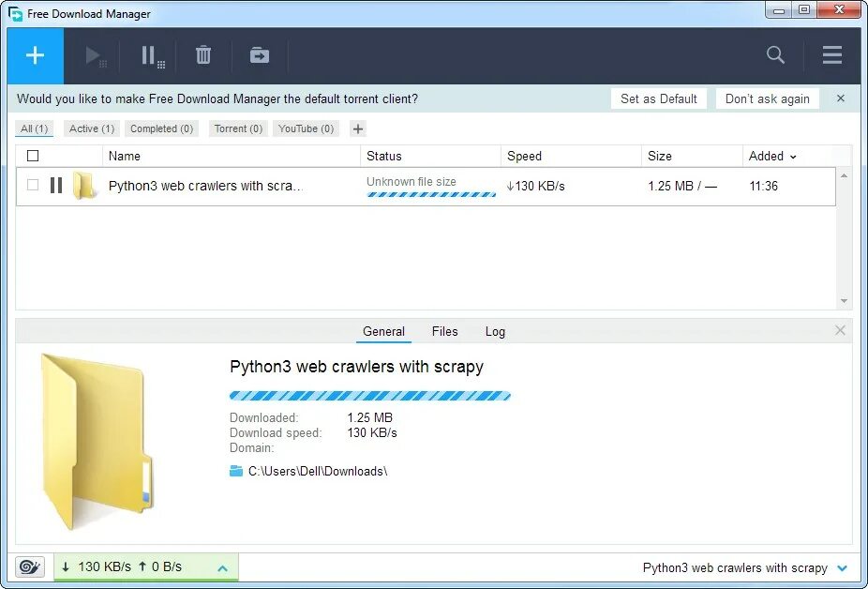Click the 11:36 added time cell
868x589 pixels.
pos(763,187)
